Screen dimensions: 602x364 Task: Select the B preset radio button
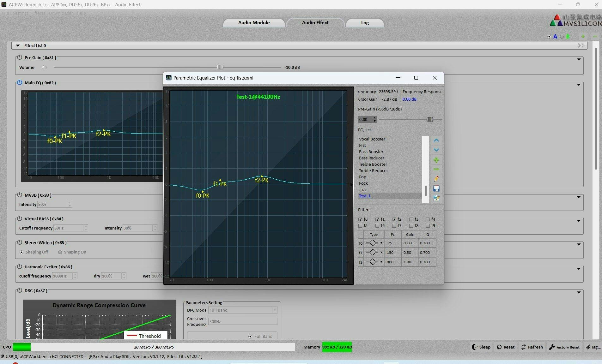(x=562, y=37)
